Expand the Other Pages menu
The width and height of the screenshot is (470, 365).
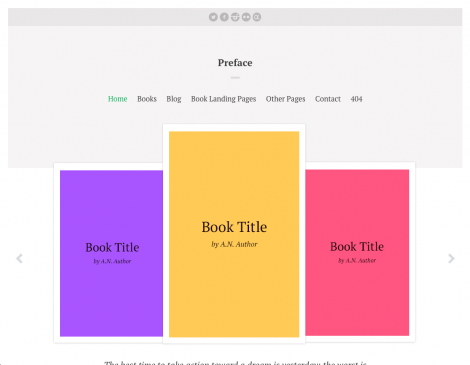286,99
